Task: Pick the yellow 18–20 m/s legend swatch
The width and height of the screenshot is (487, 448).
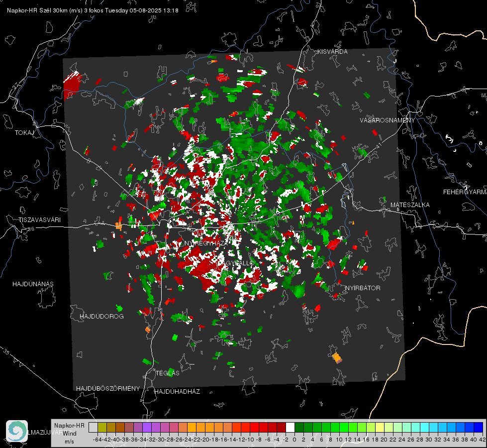Action: tap(380, 427)
